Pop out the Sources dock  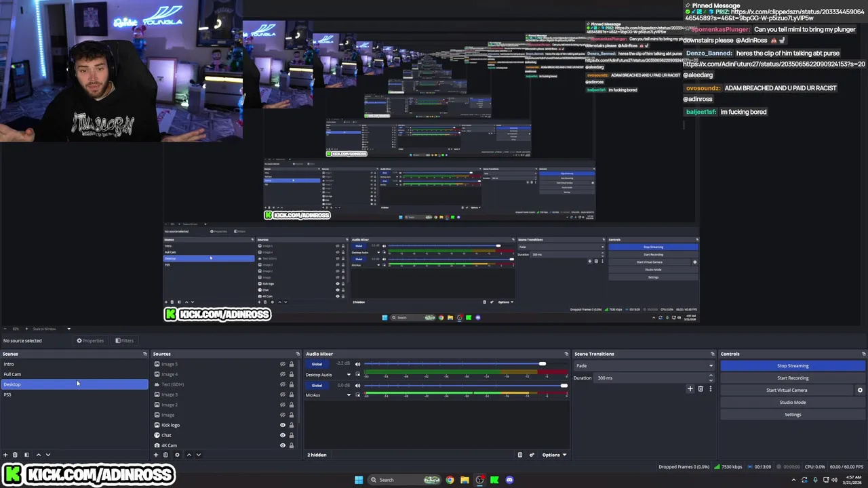point(297,354)
